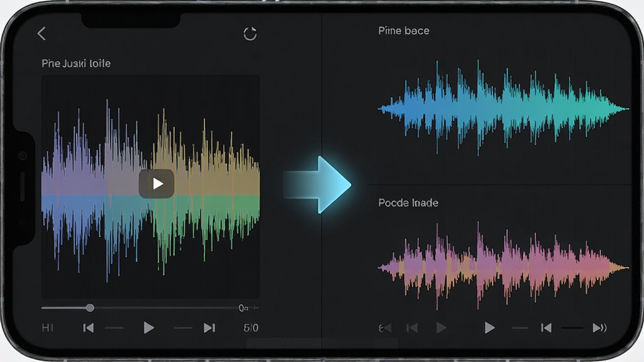Click the dimmed play button in right panel

click(x=441, y=327)
